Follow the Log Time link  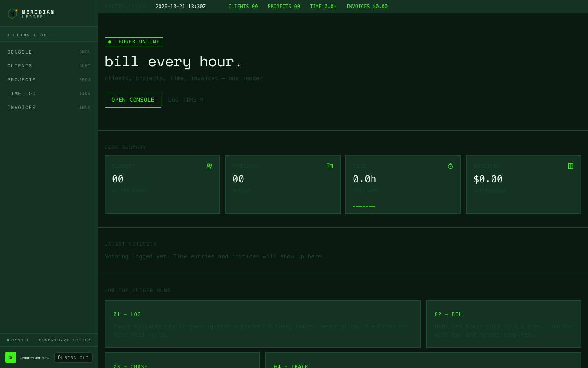pos(185,100)
